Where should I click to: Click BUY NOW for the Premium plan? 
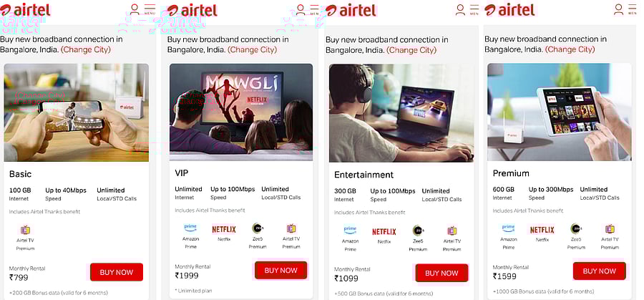coord(599,271)
